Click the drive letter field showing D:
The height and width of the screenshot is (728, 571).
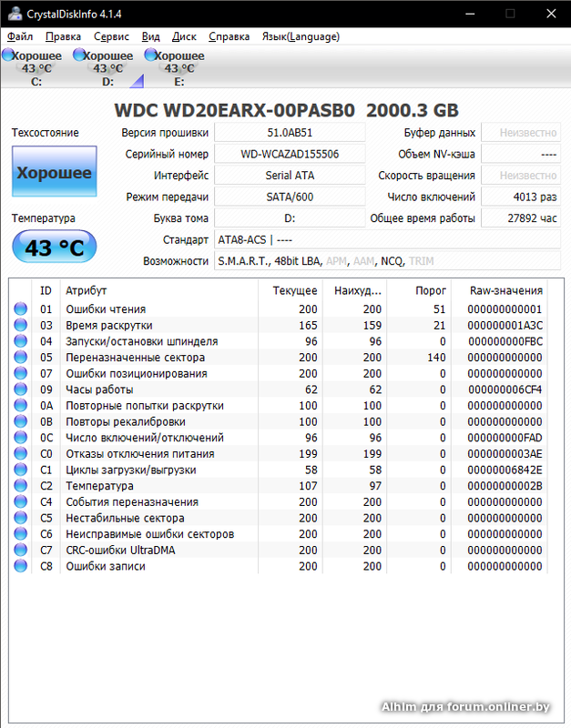(x=290, y=218)
